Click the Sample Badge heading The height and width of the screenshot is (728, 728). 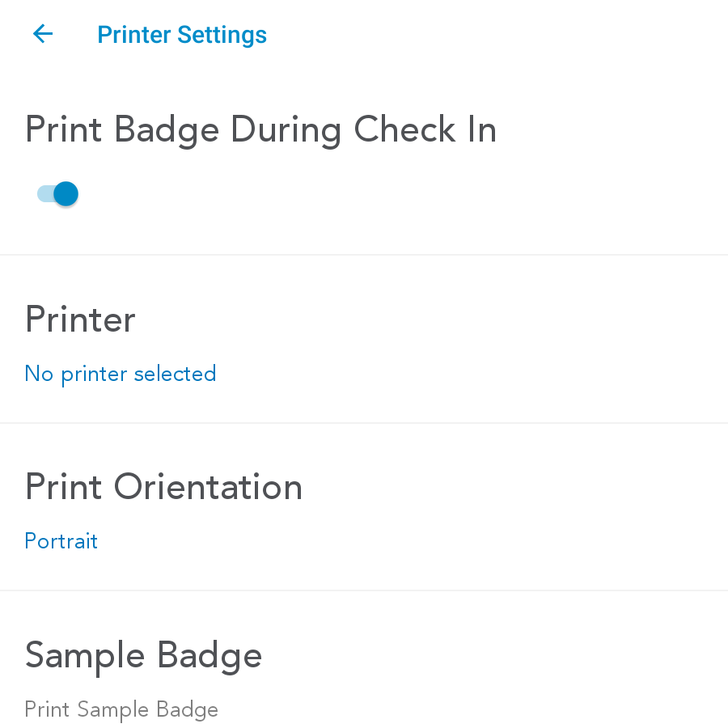pos(143,655)
